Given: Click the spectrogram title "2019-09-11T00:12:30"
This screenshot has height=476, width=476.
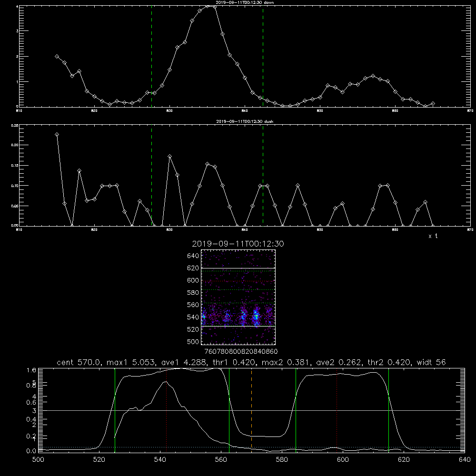Looking at the screenshot, I should coord(238,244).
